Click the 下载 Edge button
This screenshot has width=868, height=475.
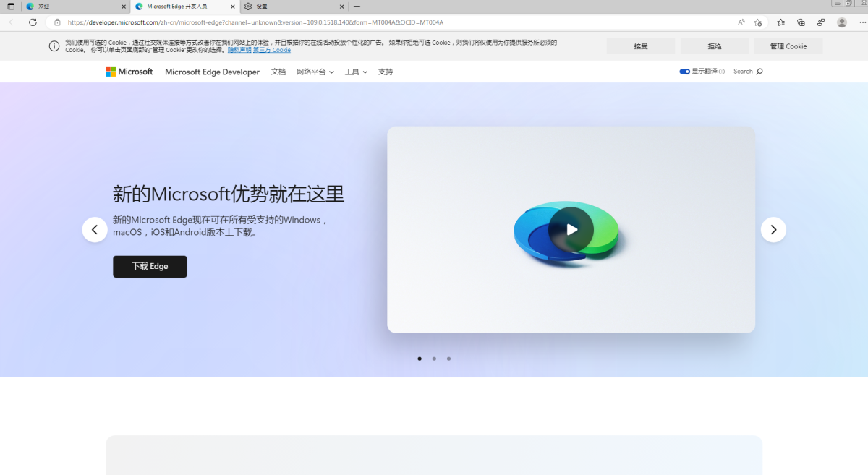150,266
